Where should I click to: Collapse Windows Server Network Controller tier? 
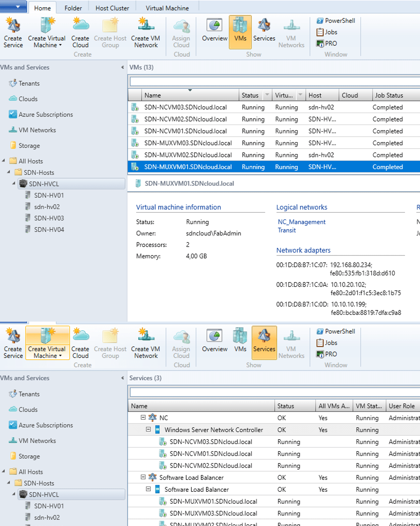tap(148, 429)
